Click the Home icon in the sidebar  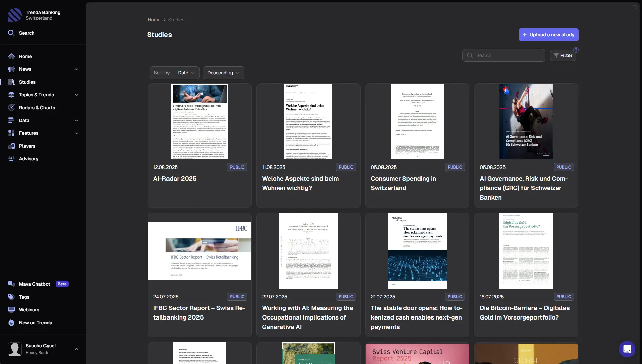[x=11, y=56]
